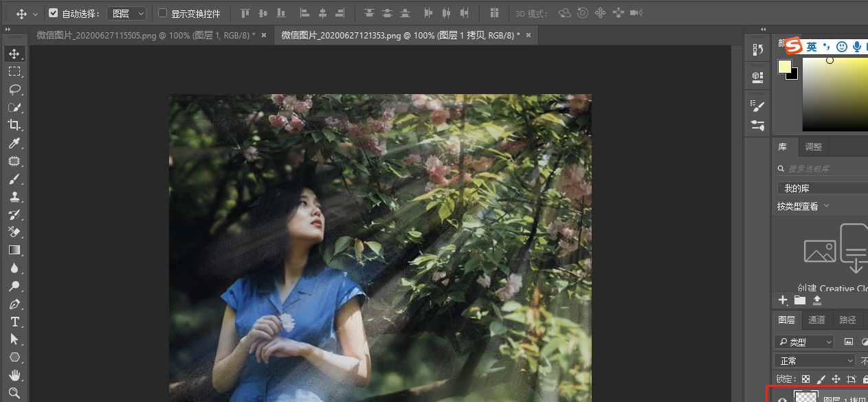The height and width of the screenshot is (402, 868).
Task: Uncheck the 自动选择 checkbox
Action: coord(54,13)
